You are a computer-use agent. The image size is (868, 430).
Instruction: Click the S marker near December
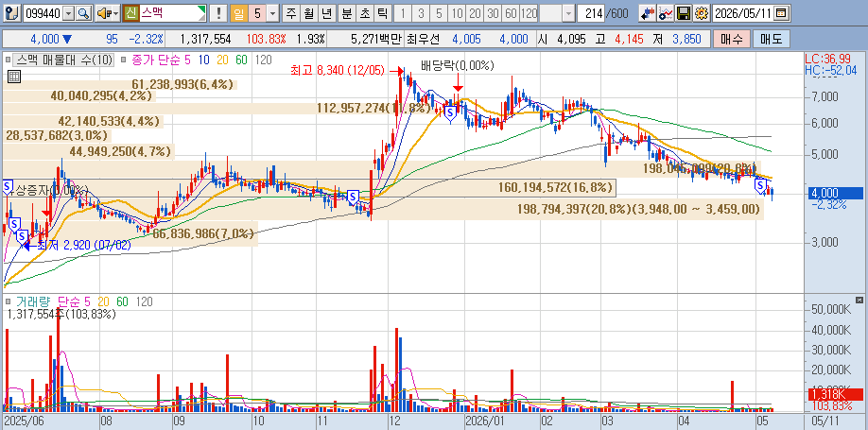[450, 113]
